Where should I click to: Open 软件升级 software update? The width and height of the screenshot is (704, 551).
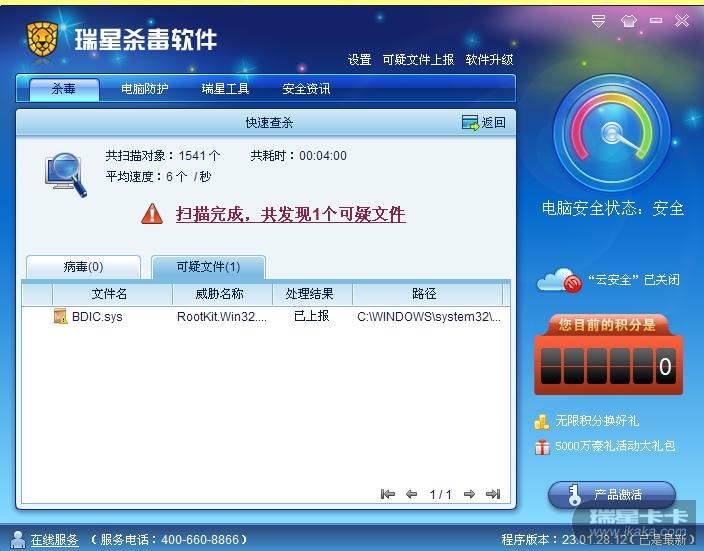489,59
